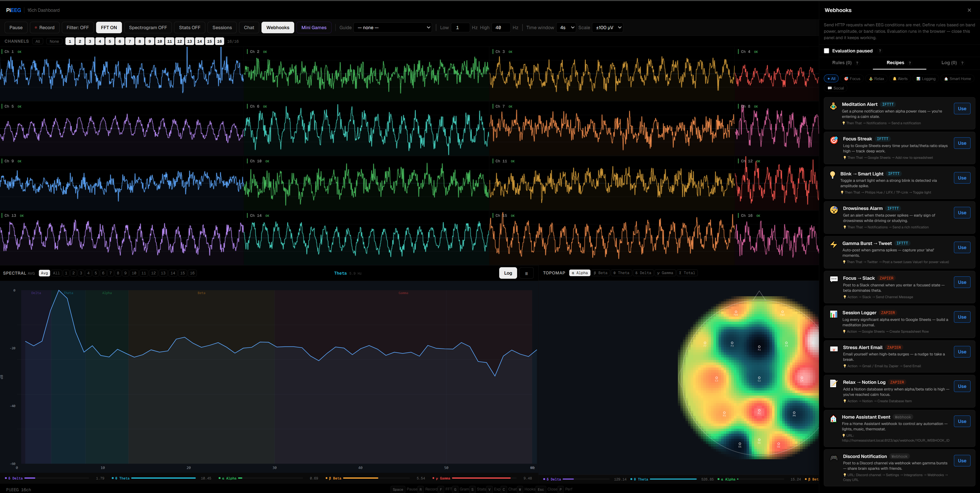This screenshot has height=493, width=980.
Task: Open the Time window dropdown
Action: coord(566,27)
